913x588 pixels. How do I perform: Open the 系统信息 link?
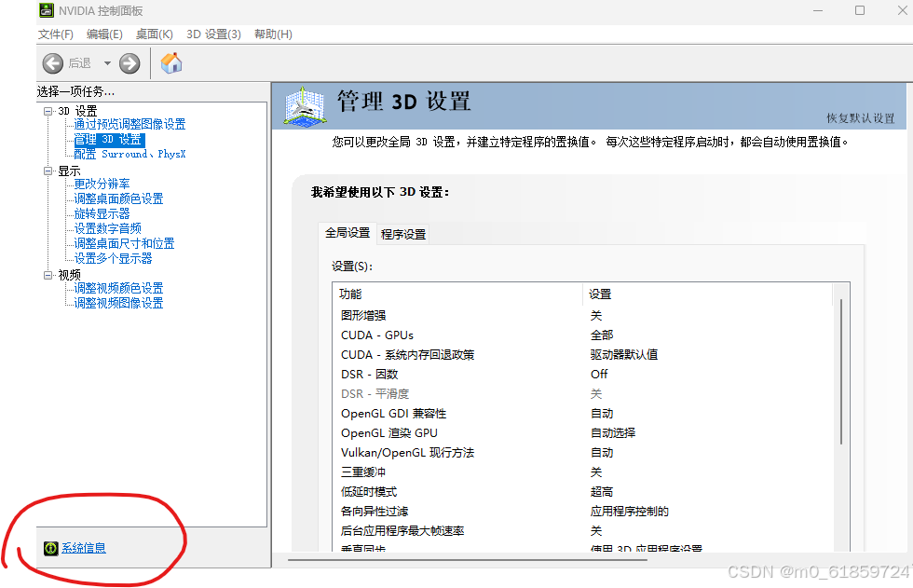pyautogui.click(x=84, y=548)
